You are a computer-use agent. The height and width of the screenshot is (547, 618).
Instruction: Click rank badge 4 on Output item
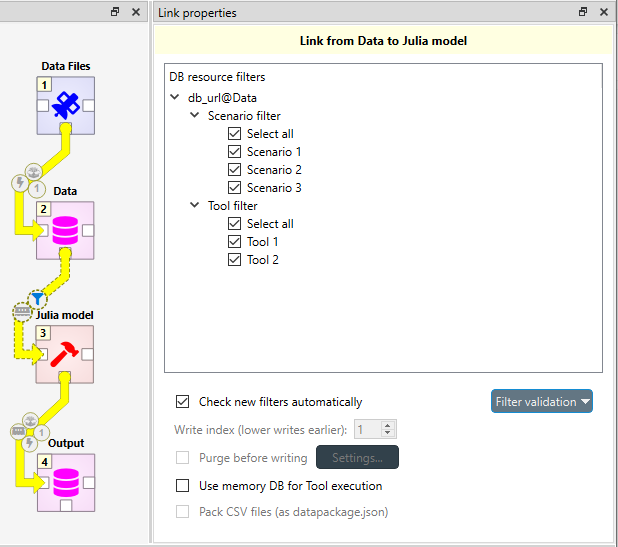click(x=45, y=461)
